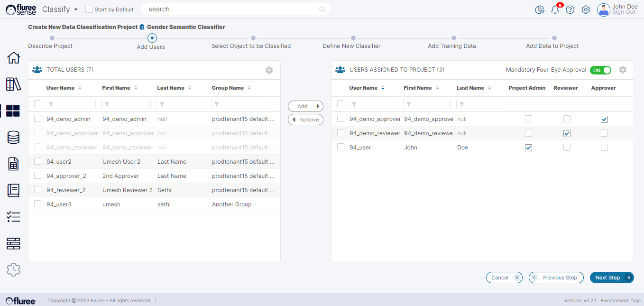The width and height of the screenshot is (644, 306).
Task: Uncheck Project Admin for 94_user
Action: click(528, 148)
